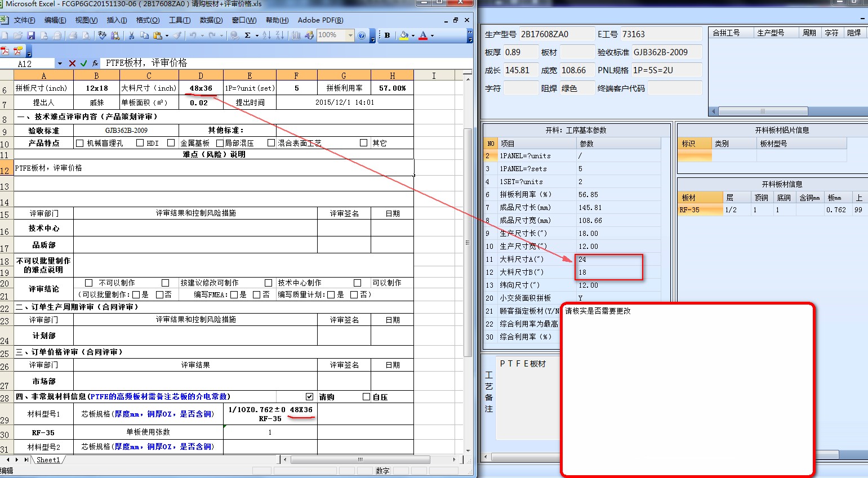
Task: Open the 格式(O) menu
Action: click(148, 20)
